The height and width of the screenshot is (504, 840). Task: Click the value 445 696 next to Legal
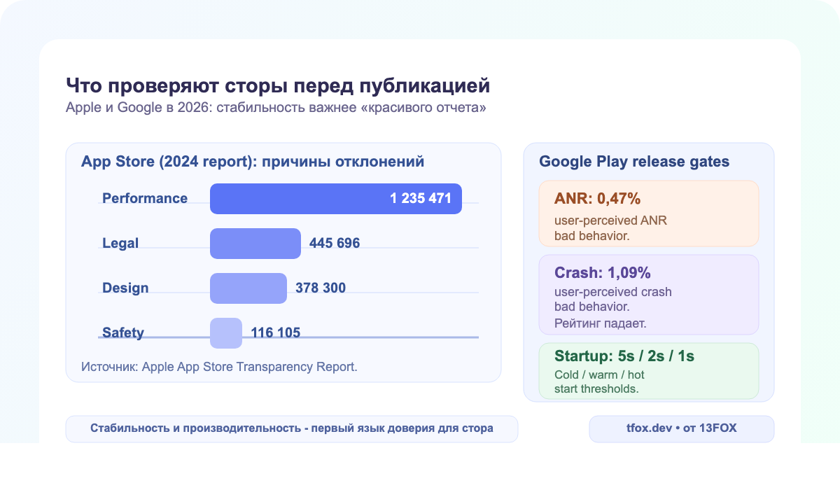[335, 243]
